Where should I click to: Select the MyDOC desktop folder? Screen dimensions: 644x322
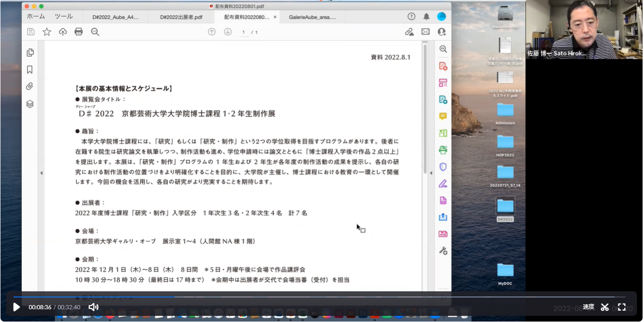pyautogui.click(x=505, y=274)
